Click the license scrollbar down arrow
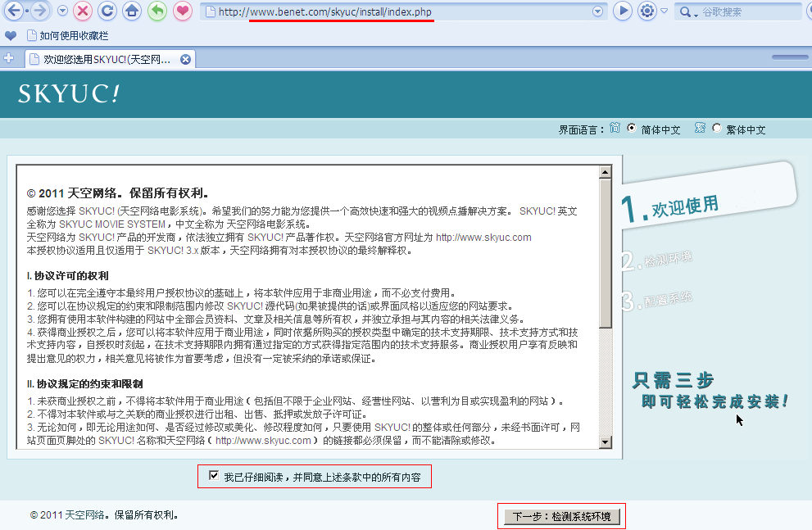Image resolution: width=812 pixels, height=530 pixels. [x=605, y=442]
